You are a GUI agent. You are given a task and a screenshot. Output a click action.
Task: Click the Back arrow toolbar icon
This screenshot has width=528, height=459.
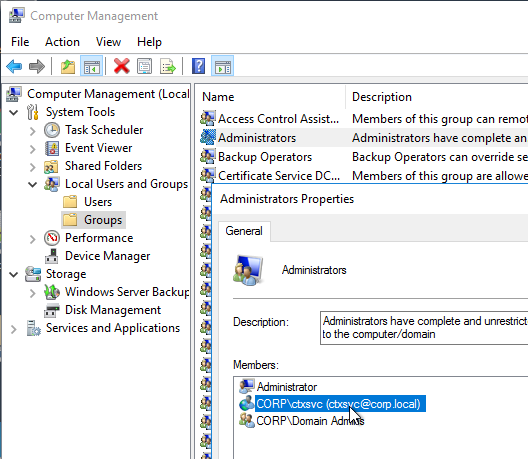[x=14, y=66]
